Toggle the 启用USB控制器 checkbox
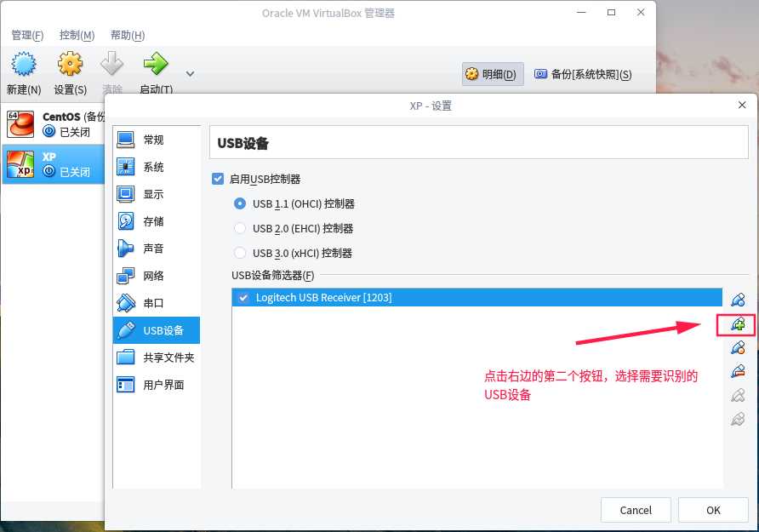759x532 pixels. (x=218, y=179)
